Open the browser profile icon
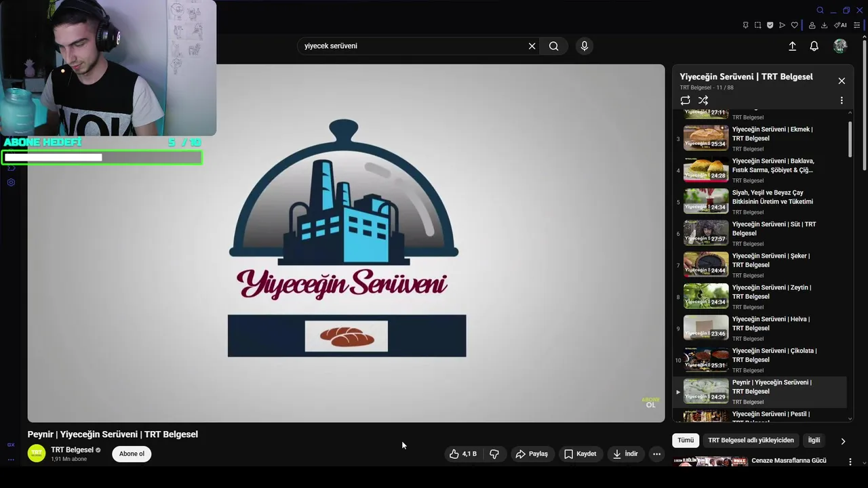The image size is (868, 488). pyautogui.click(x=812, y=25)
